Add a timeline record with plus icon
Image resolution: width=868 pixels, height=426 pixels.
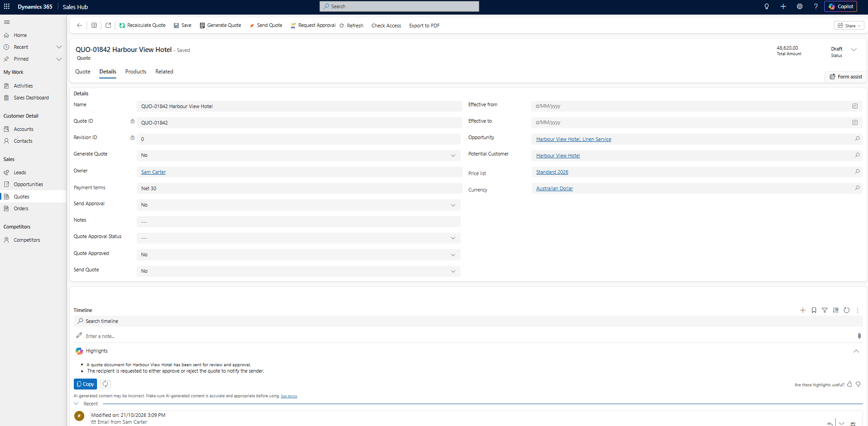(x=803, y=310)
